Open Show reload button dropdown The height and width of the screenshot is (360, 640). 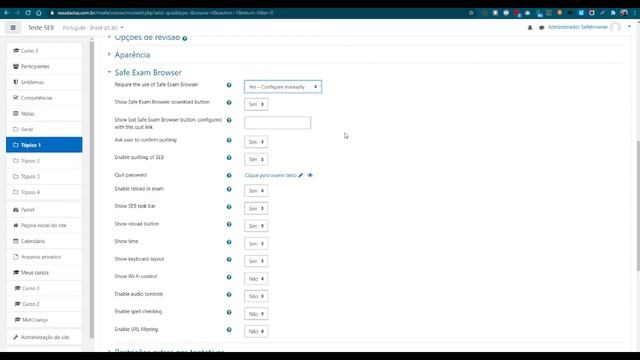pyautogui.click(x=256, y=226)
